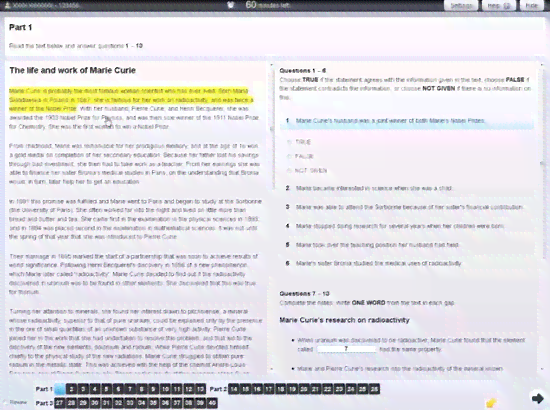This screenshot has height=410, width=550.
Task: Jump to question 40 in navigator
Action: tap(212, 403)
